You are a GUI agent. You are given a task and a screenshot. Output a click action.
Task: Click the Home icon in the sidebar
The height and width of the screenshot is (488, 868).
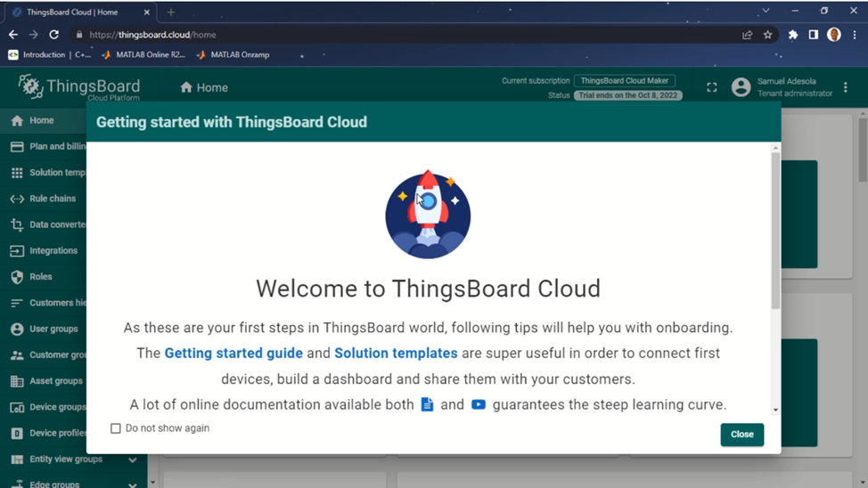pos(17,120)
